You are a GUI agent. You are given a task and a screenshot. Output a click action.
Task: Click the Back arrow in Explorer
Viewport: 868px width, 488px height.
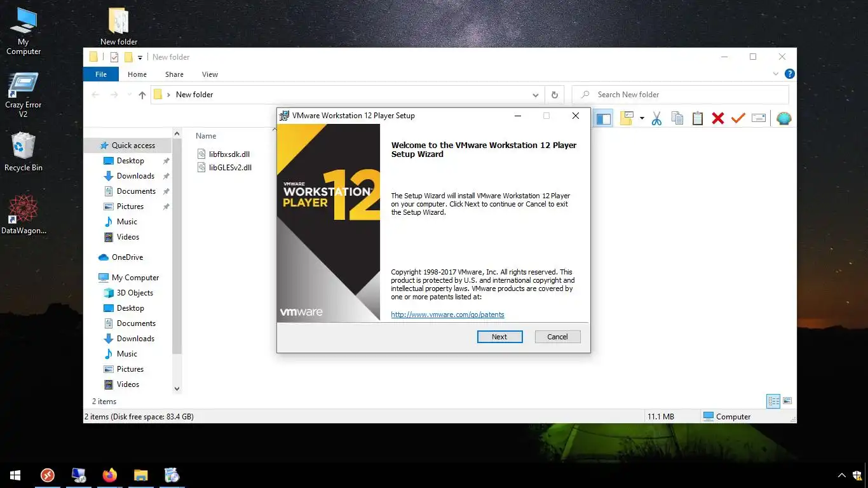(95, 95)
